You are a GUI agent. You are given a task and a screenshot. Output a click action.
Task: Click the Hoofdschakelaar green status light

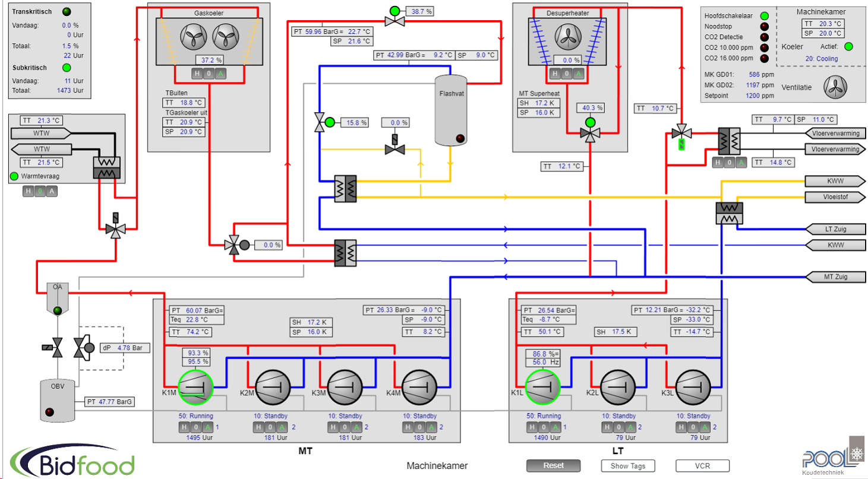tap(765, 16)
